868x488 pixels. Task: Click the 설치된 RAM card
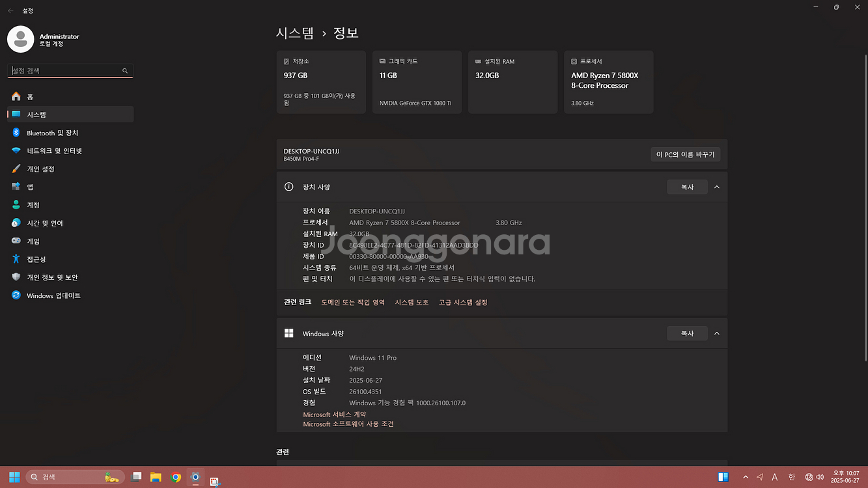tap(512, 82)
